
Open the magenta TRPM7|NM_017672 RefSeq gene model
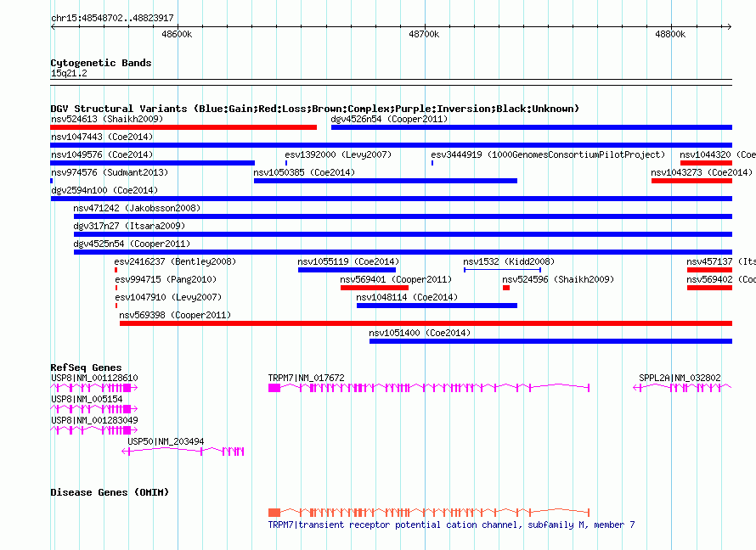(x=429, y=388)
